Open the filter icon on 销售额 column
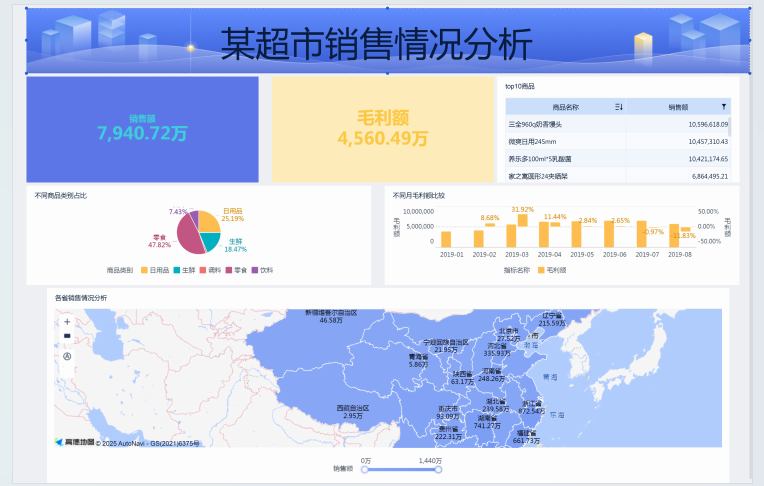 point(724,106)
